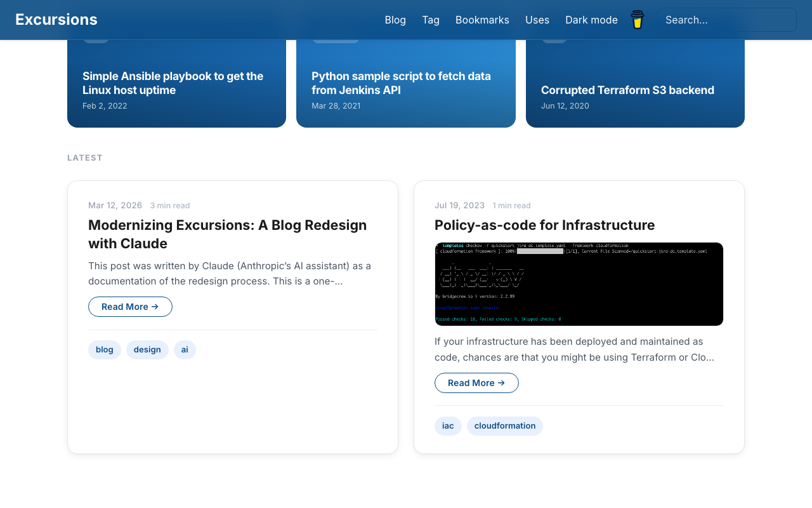
Task: Open the Bookmarks page
Action: click(482, 20)
